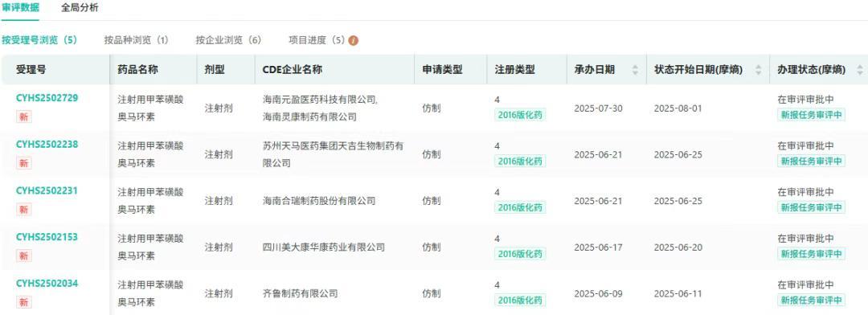The image size is (868, 315).
Task: Click date 2025-06-11 status start date
Action: (x=678, y=293)
